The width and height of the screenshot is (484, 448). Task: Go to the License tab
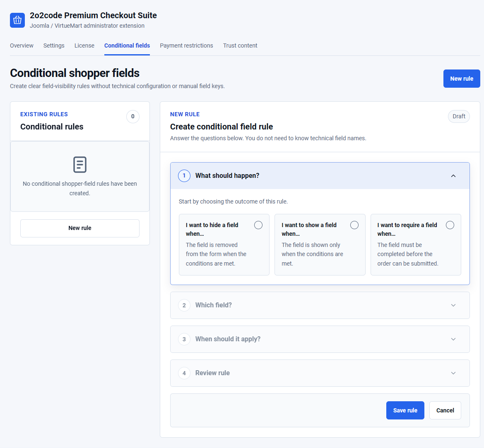click(x=84, y=46)
